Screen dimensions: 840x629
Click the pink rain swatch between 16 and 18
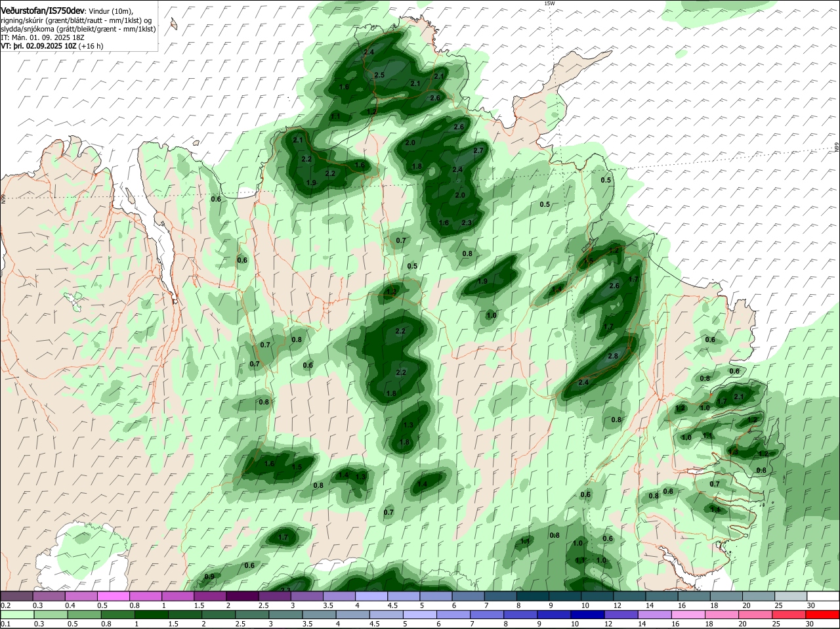[x=689, y=615]
